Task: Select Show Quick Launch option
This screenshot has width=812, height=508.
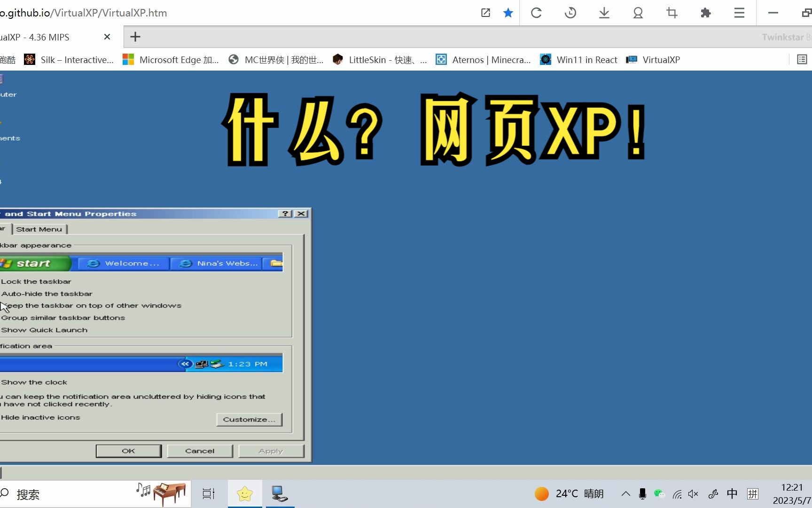Action: [44, 330]
